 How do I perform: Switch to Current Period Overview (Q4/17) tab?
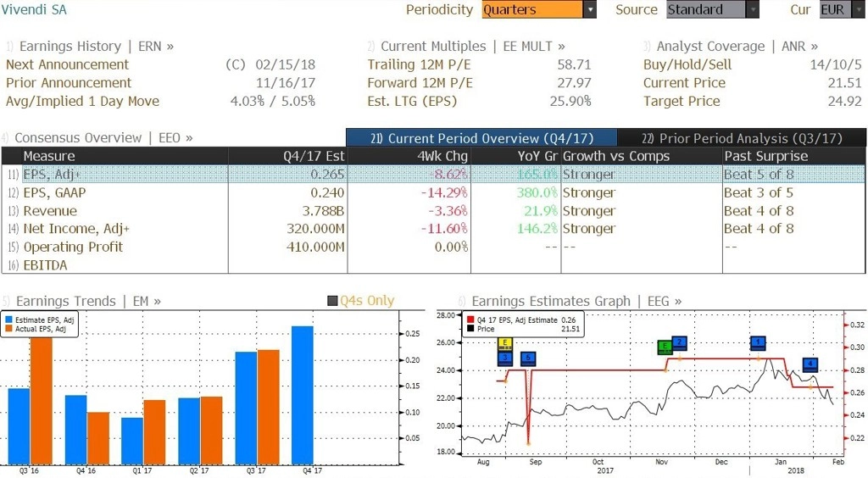(481, 138)
